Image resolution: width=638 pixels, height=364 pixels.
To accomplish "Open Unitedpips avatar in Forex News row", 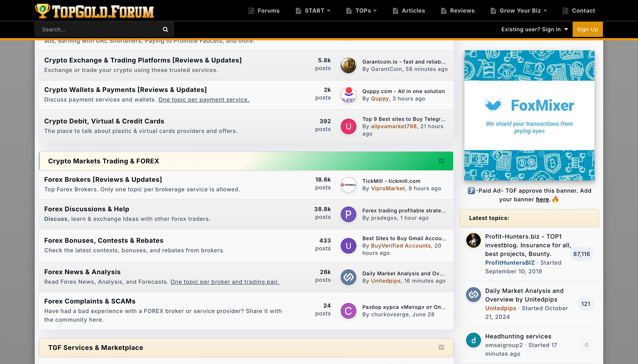I will click(349, 277).
